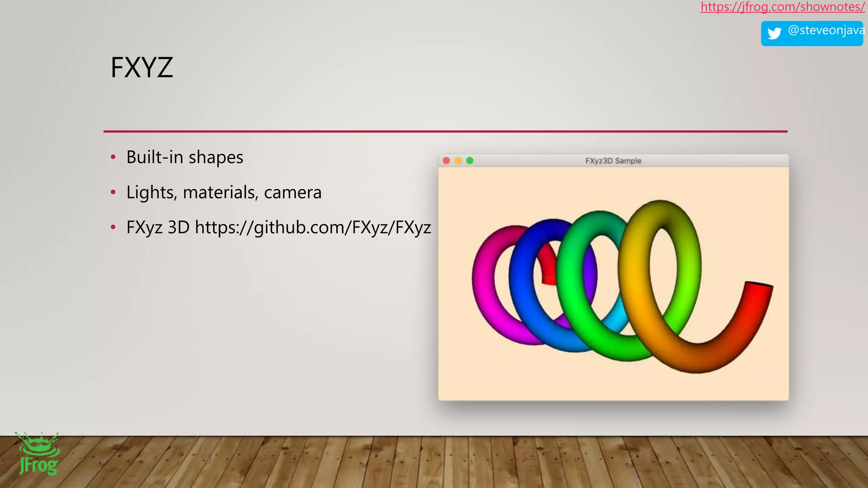Image resolution: width=868 pixels, height=488 pixels.
Task: Click the FXYZ slide title
Action: [142, 67]
